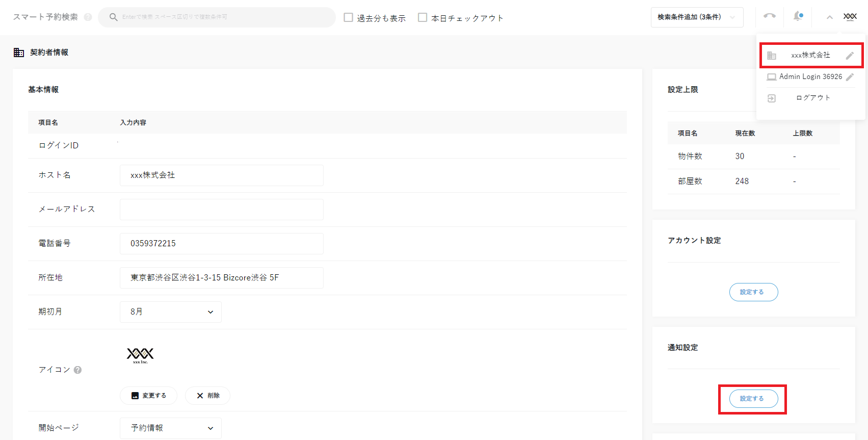Open the notification bell icon
Image resolution: width=868 pixels, height=440 pixels.
pyautogui.click(x=798, y=16)
